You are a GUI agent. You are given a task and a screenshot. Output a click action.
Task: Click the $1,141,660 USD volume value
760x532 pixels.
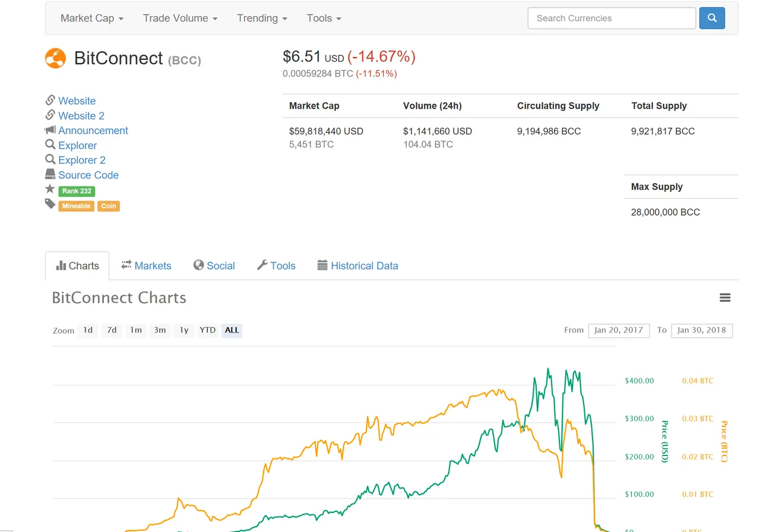coord(438,131)
